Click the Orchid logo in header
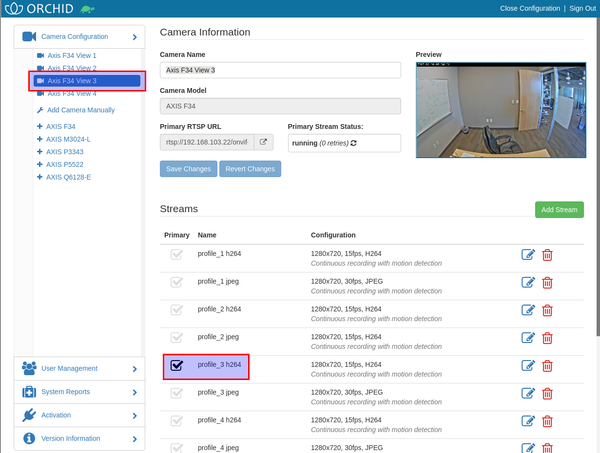 [x=39, y=8]
